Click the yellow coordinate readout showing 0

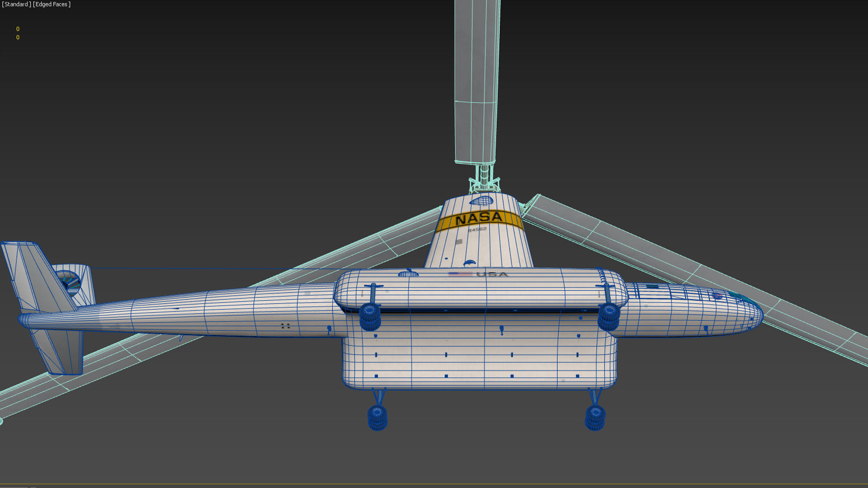tap(18, 28)
